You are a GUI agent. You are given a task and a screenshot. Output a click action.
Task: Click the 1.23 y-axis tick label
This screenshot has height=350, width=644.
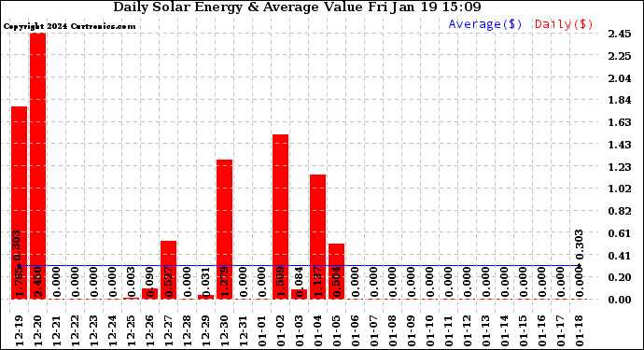click(620, 167)
